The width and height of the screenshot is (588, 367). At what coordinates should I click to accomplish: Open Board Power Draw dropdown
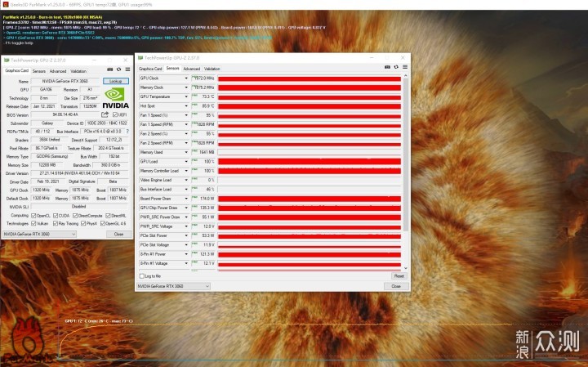(186, 199)
